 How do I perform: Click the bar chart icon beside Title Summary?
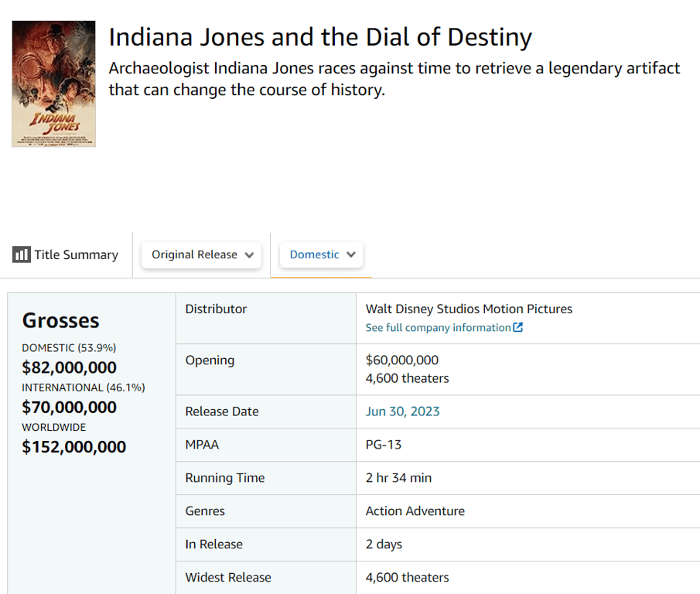(x=22, y=254)
